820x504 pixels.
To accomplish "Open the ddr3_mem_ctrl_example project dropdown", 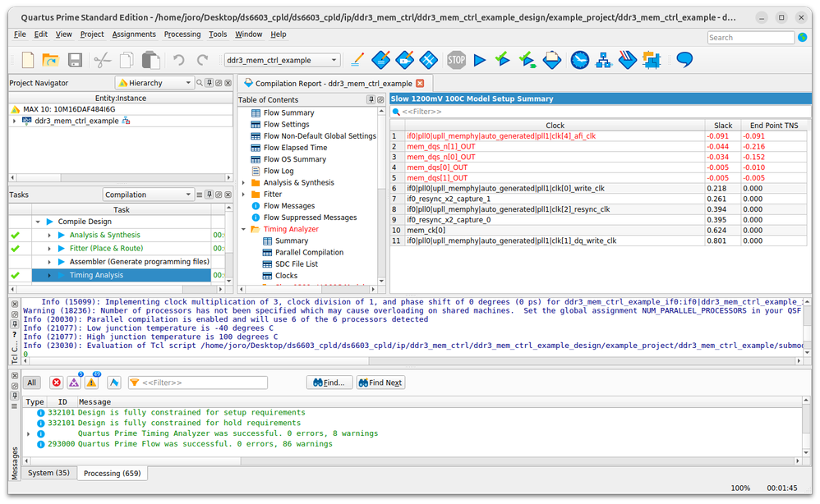I will [x=282, y=60].
